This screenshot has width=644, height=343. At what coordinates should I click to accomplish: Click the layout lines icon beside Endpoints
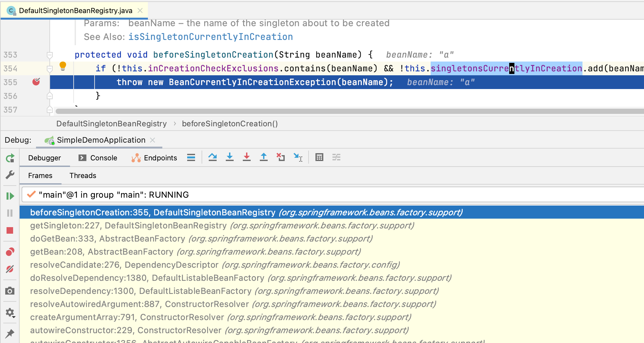(x=191, y=157)
